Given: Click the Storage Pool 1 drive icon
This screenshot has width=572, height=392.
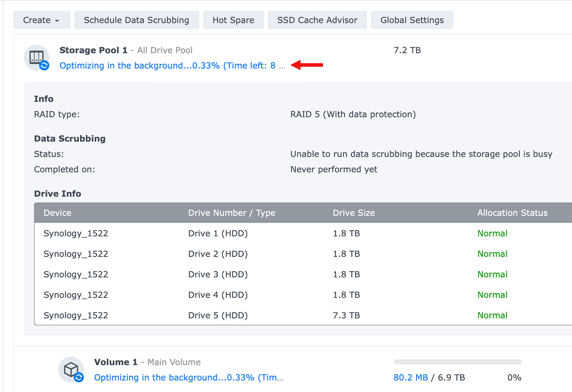Looking at the screenshot, I should (x=37, y=58).
